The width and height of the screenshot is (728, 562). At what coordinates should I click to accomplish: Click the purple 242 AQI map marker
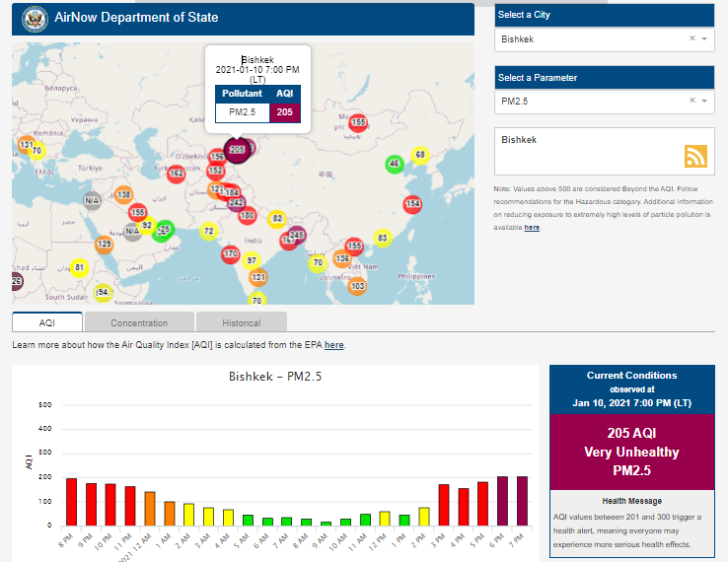click(237, 203)
